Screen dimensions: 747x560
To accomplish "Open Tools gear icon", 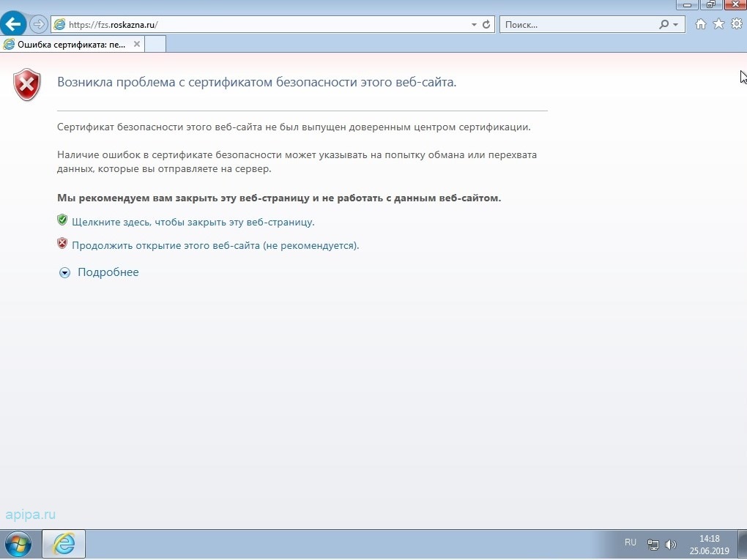I will click(x=737, y=24).
